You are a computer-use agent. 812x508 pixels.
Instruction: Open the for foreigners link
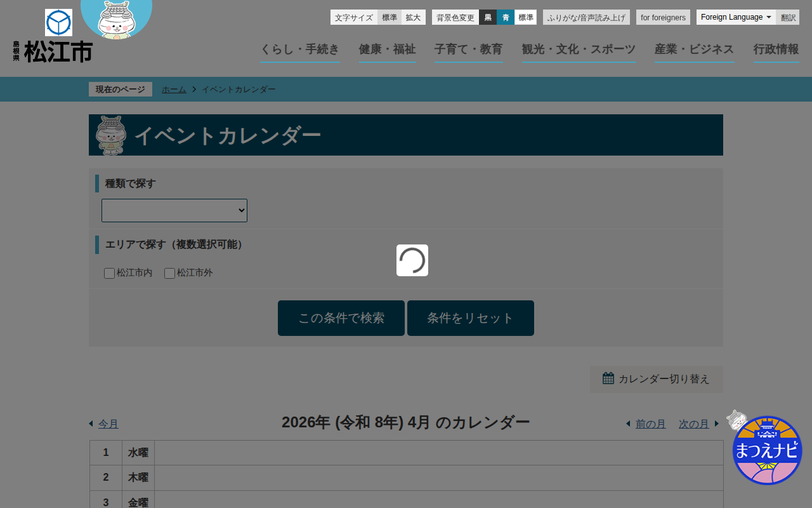tap(663, 17)
